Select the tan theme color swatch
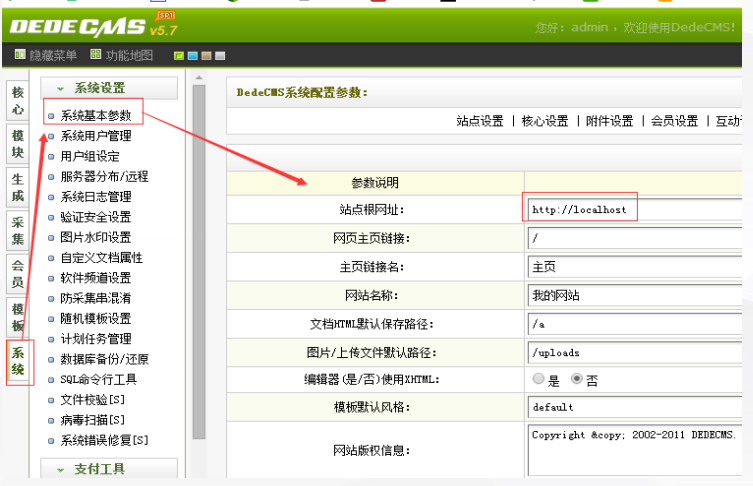The image size is (753, 486). pos(206,56)
